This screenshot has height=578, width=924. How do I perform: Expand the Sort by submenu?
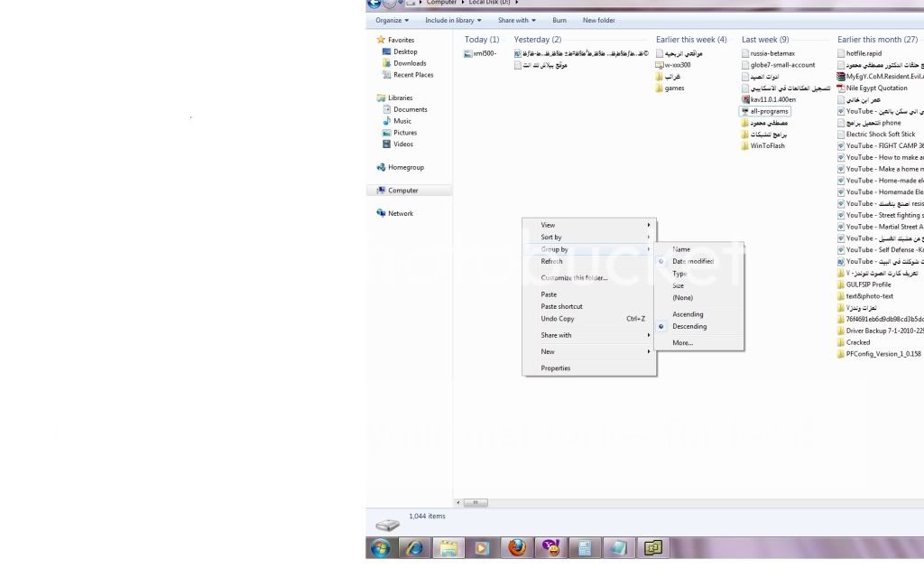(589, 238)
